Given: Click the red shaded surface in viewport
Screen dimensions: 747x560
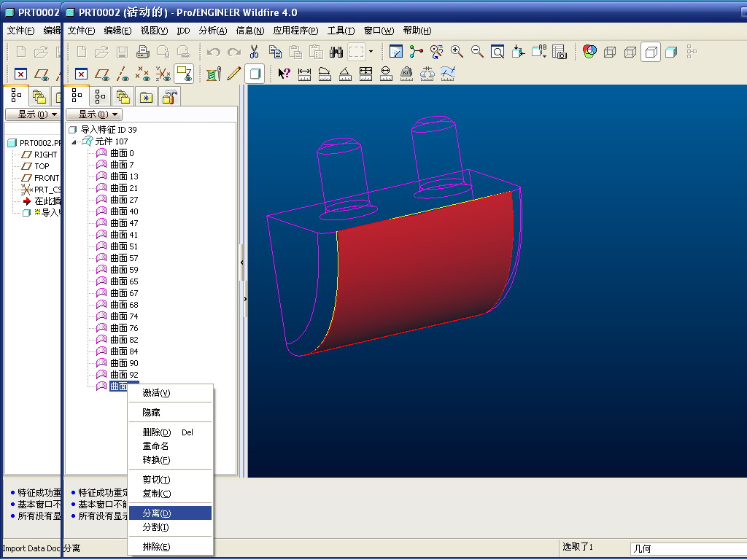Looking at the screenshot, I should 419,271.
